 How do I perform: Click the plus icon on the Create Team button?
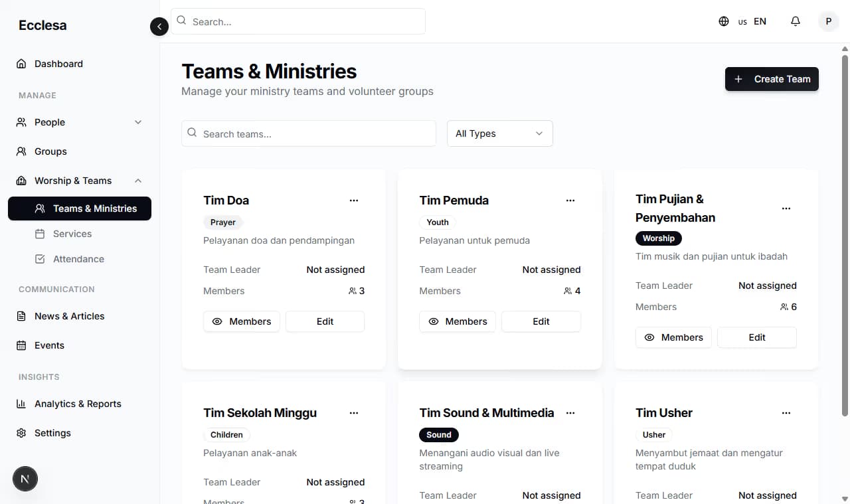[738, 79]
